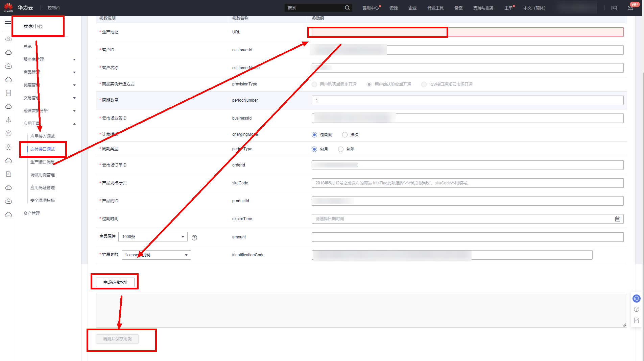Open the hamburger menu icon

click(8, 24)
